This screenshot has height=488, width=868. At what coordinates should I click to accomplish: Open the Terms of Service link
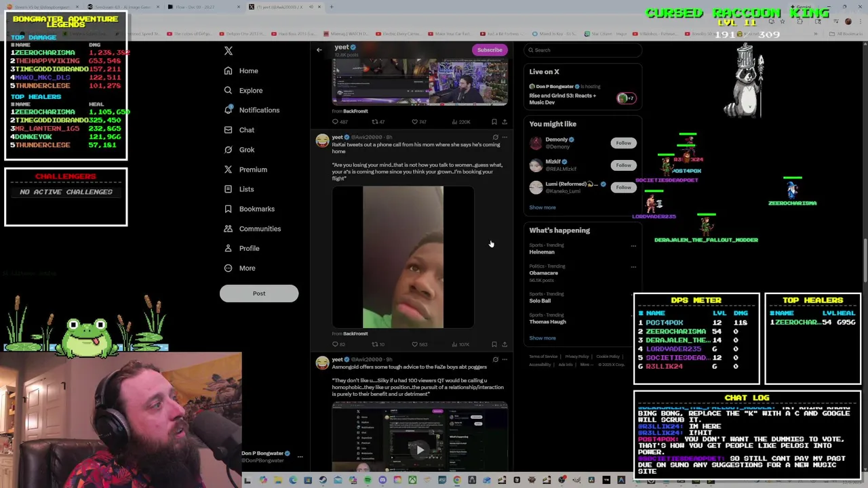point(543,357)
